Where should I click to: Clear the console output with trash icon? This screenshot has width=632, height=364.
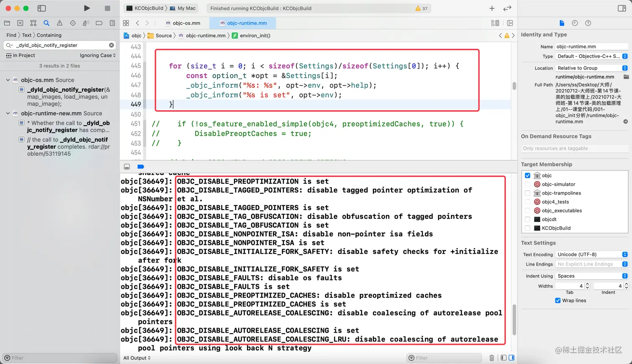[x=492, y=358]
